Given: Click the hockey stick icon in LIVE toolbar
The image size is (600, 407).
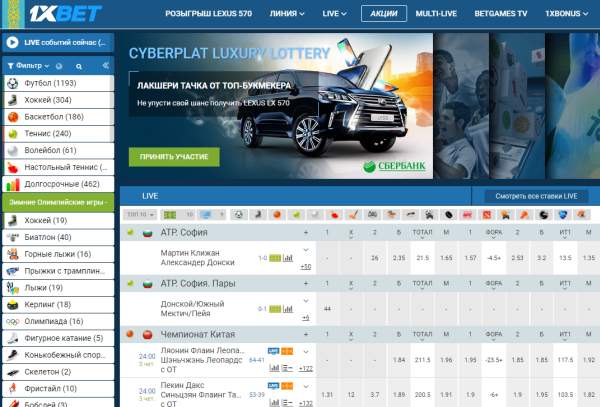Looking at the screenshot, I should (353, 215).
